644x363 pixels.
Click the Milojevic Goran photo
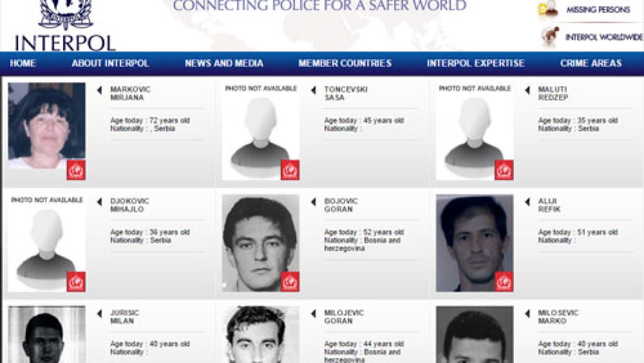coord(261,335)
